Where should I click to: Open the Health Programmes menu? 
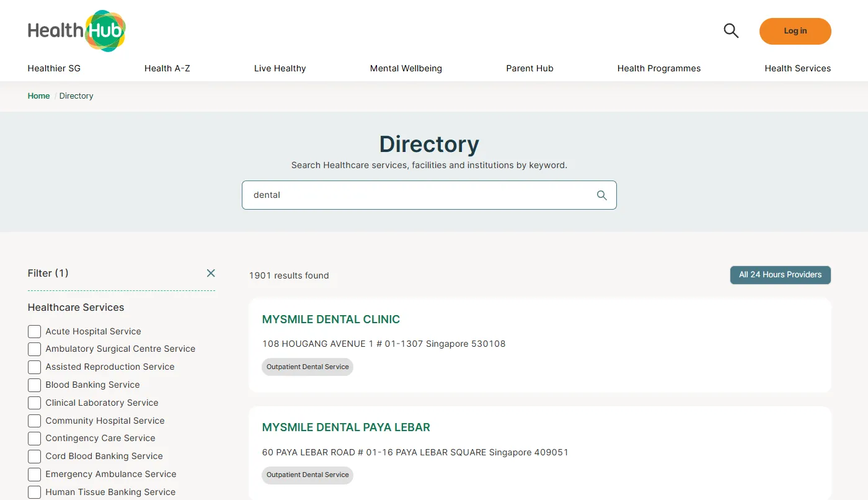click(x=659, y=68)
